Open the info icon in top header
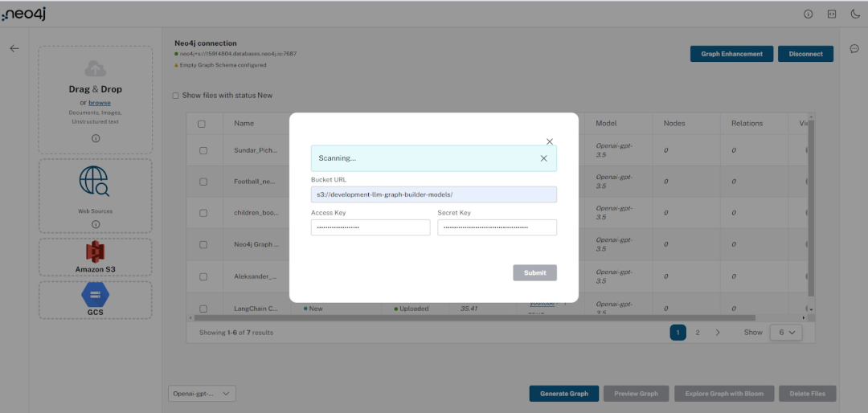The image size is (868, 413). pos(809,14)
